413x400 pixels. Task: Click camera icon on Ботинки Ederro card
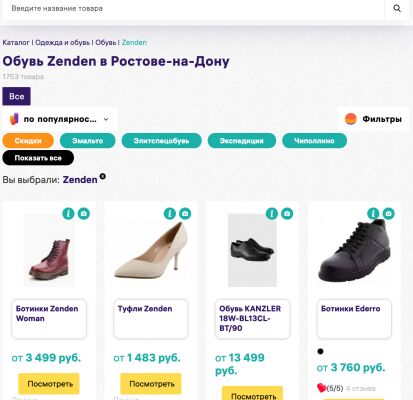coord(388,213)
